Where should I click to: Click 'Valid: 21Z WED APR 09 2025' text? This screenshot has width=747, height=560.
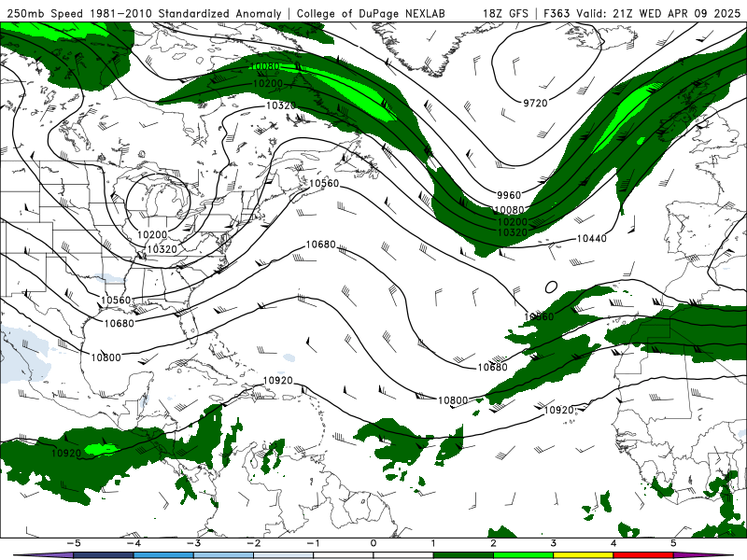[658, 13]
